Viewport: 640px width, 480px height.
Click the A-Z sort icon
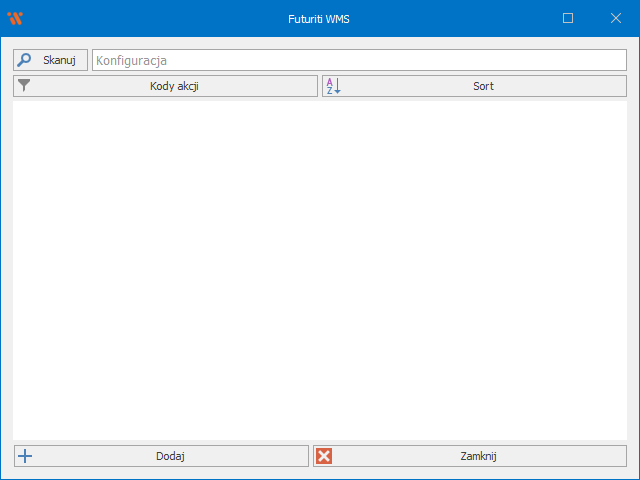pyautogui.click(x=333, y=86)
